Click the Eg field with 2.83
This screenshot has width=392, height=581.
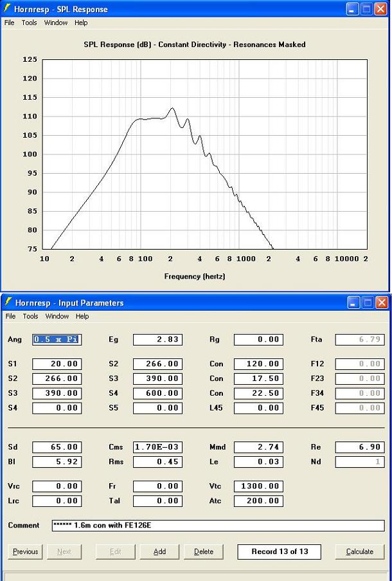pyautogui.click(x=157, y=340)
